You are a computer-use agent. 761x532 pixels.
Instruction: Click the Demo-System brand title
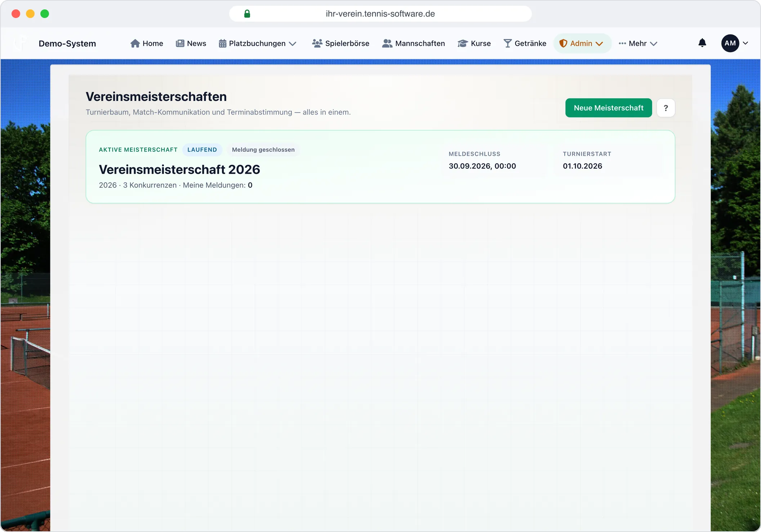(x=67, y=43)
